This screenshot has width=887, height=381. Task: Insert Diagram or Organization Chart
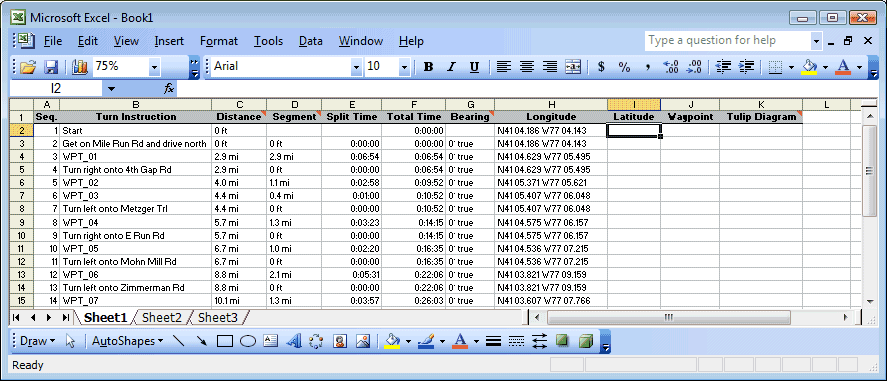pyautogui.click(x=317, y=341)
